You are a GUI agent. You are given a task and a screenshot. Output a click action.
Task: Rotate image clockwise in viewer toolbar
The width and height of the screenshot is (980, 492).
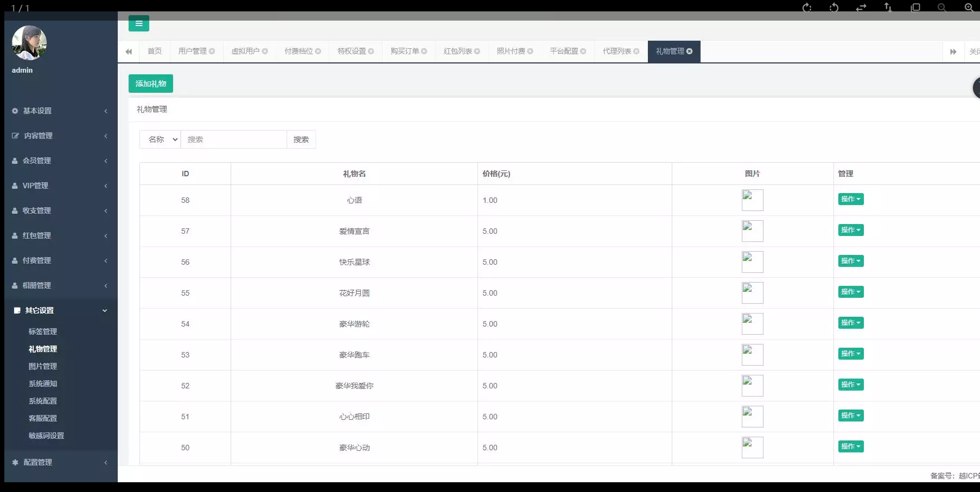807,8
